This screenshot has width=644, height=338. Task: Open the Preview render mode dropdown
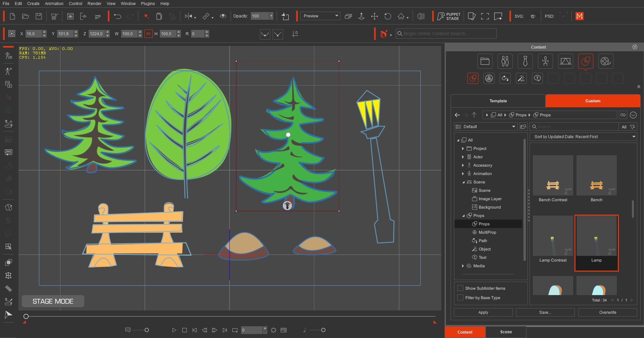tap(320, 16)
